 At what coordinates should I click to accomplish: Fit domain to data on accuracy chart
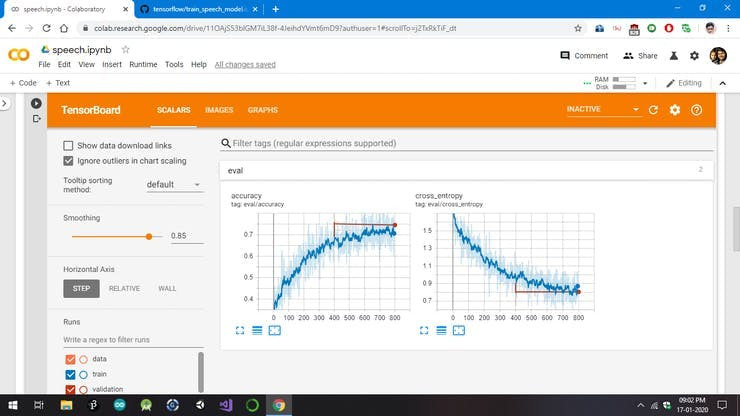[x=275, y=331]
